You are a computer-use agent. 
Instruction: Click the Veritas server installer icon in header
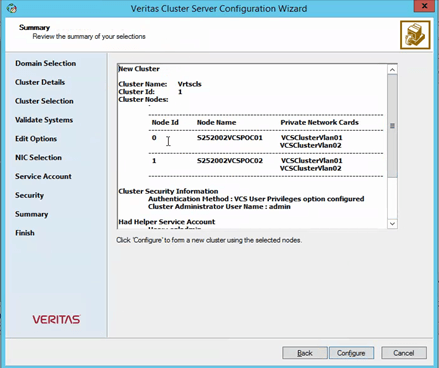pos(415,35)
